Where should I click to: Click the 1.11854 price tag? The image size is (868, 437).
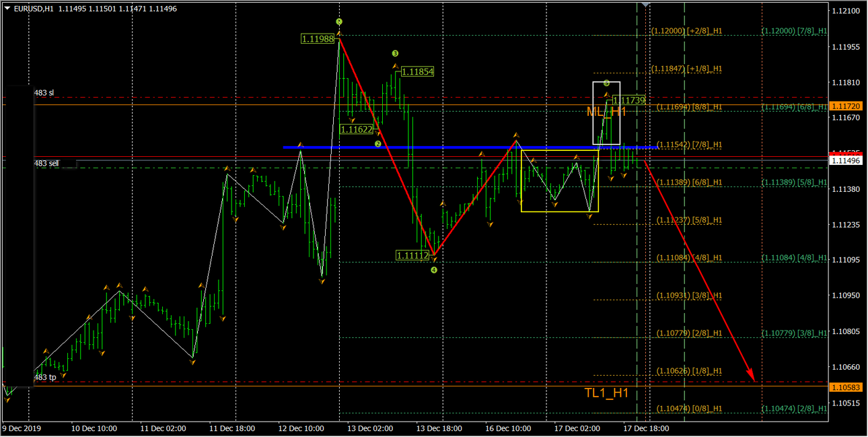pyautogui.click(x=417, y=71)
